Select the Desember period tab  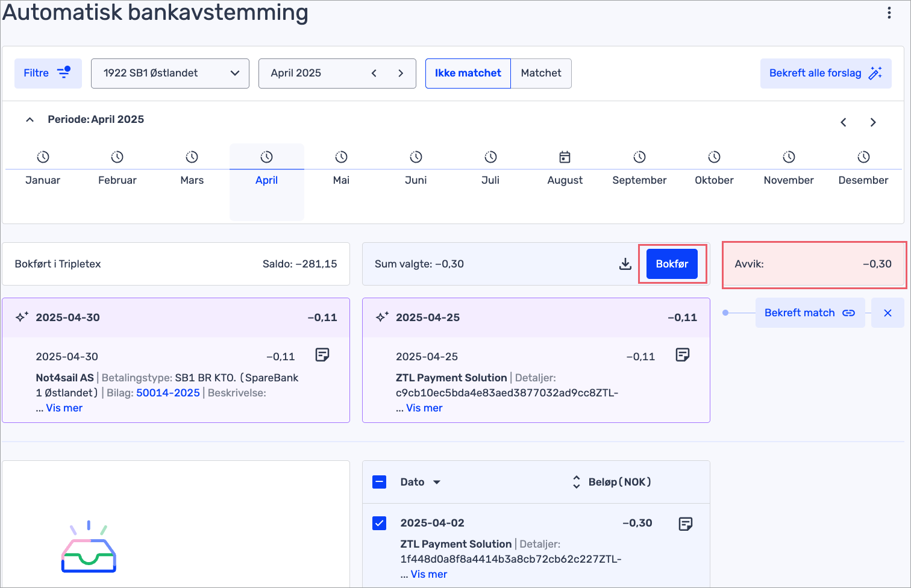(863, 180)
